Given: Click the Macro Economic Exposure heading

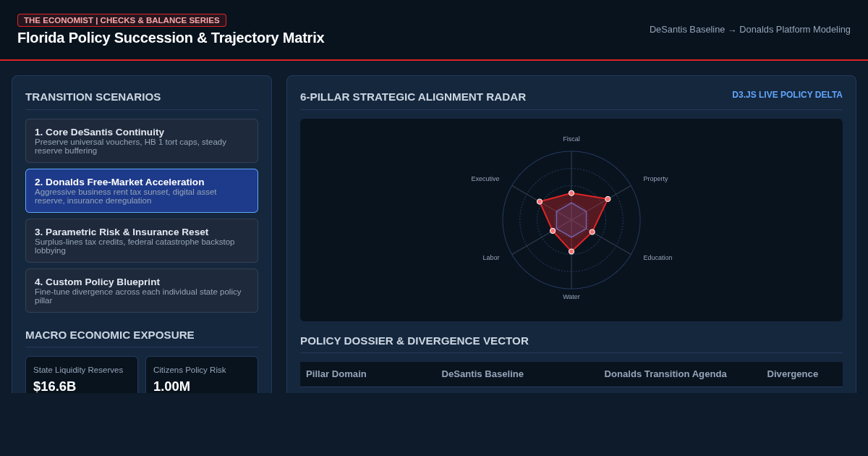Looking at the screenshot, I should (x=110, y=335).
